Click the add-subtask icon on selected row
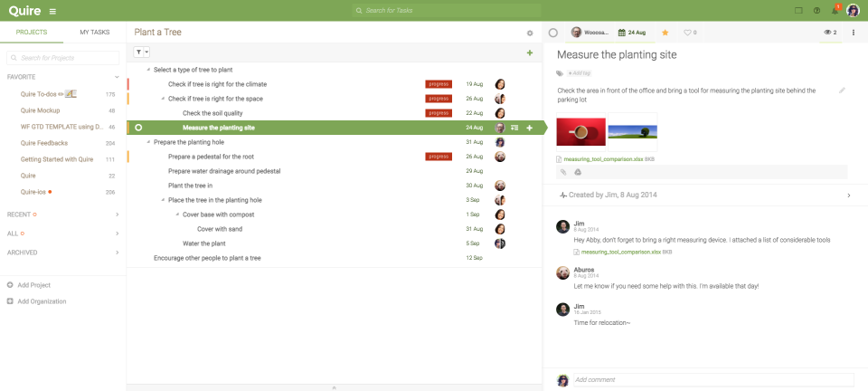 pyautogui.click(x=514, y=128)
